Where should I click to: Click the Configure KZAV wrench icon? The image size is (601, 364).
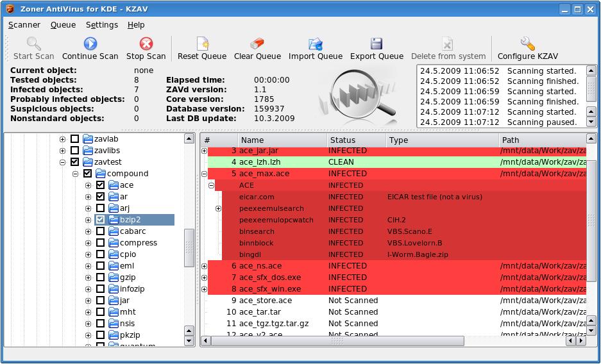pos(527,44)
